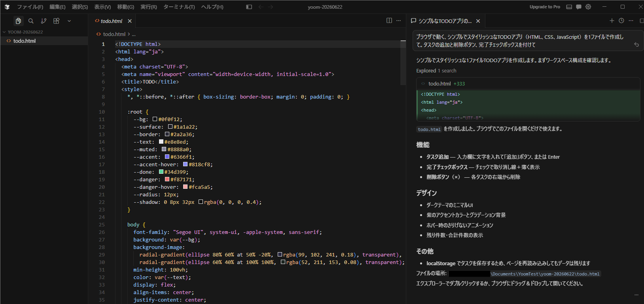Click the editor vertical scrollbar thumb
Image resolution: width=644 pixels, height=304 pixels.
pos(403,63)
